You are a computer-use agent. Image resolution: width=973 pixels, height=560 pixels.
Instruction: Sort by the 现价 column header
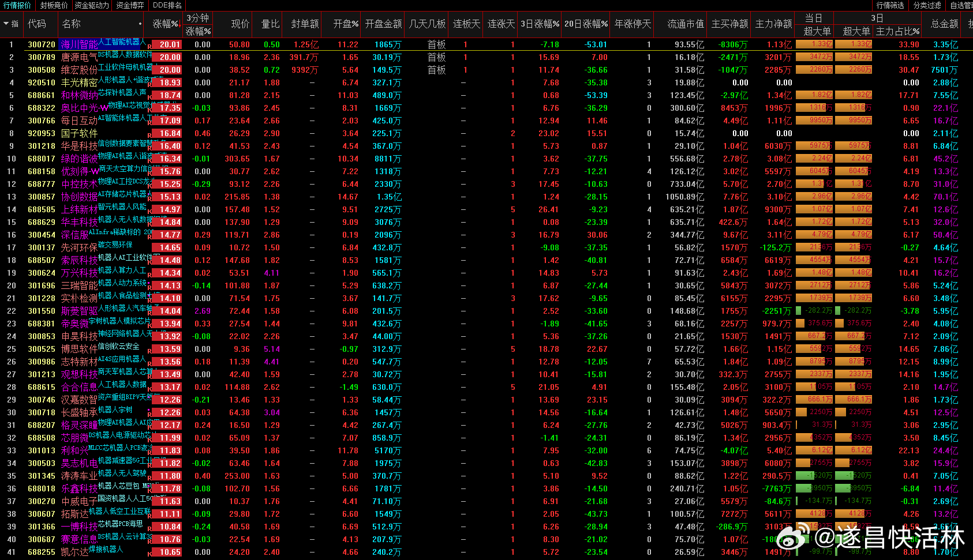(240, 24)
